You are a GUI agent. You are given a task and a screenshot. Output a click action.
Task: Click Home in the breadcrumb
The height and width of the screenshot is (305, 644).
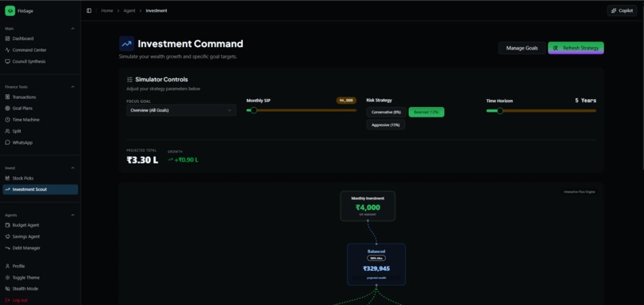point(107,10)
